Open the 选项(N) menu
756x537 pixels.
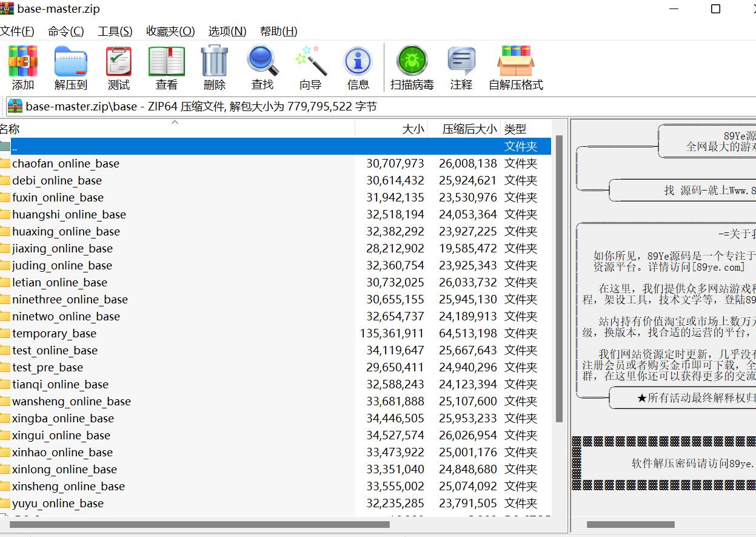click(227, 31)
